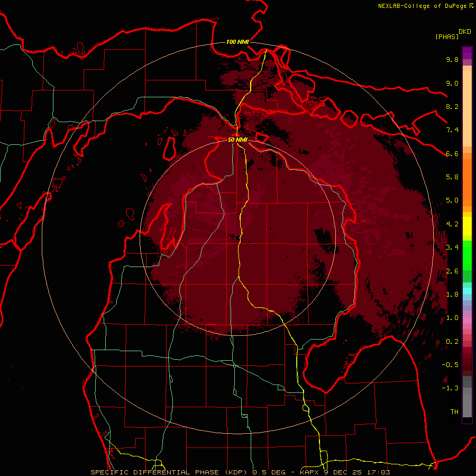Screen dimensions: 476x476
Task: Click the 50 NMI range ring label
Action: pos(237,140)
